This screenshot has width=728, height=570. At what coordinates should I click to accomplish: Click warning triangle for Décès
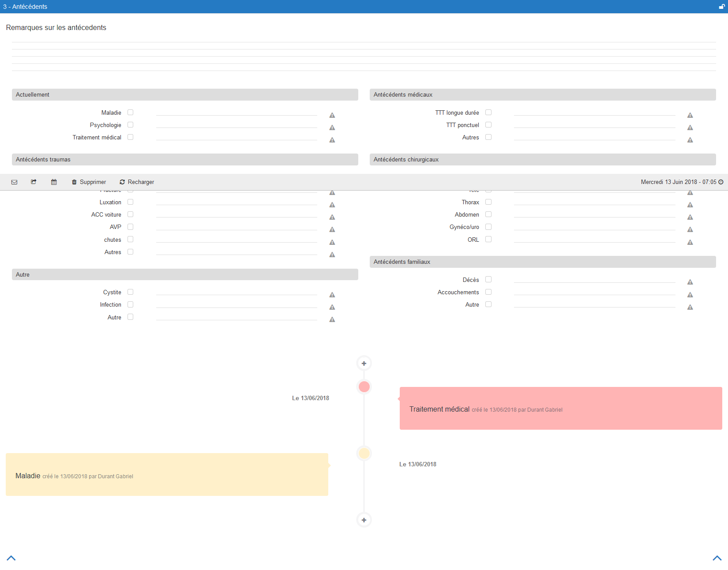690,282
